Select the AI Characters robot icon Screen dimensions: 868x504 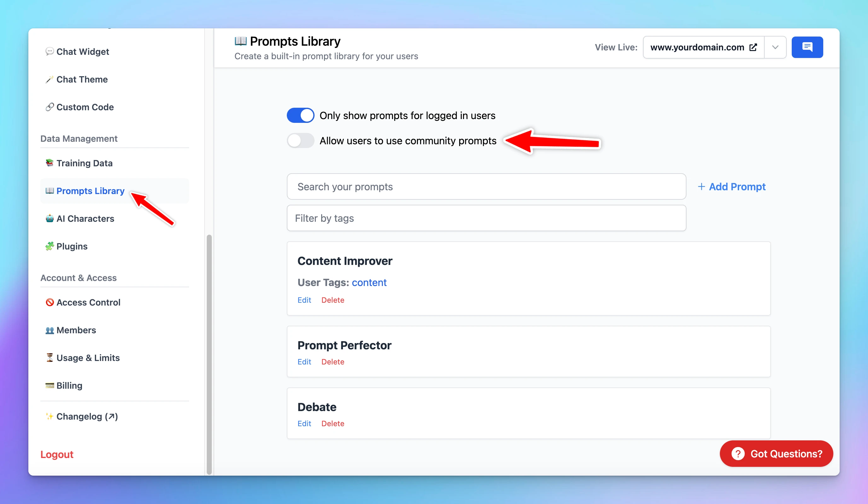click(x=50, y=219)
